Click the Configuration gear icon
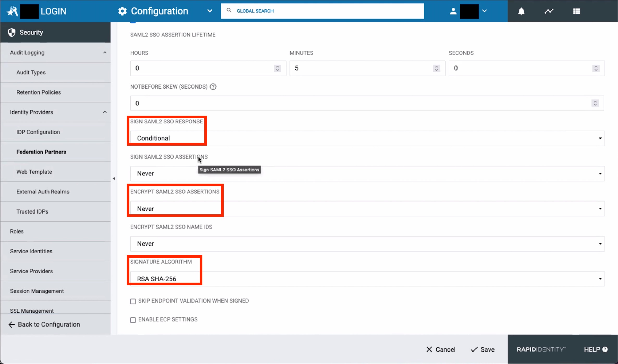Image resolution: width=618 pixels, height=364 pixels. coord(122,11)
